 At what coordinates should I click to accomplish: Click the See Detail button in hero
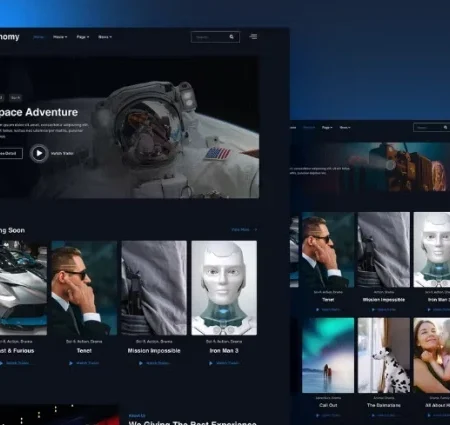[x=11, y=153]
